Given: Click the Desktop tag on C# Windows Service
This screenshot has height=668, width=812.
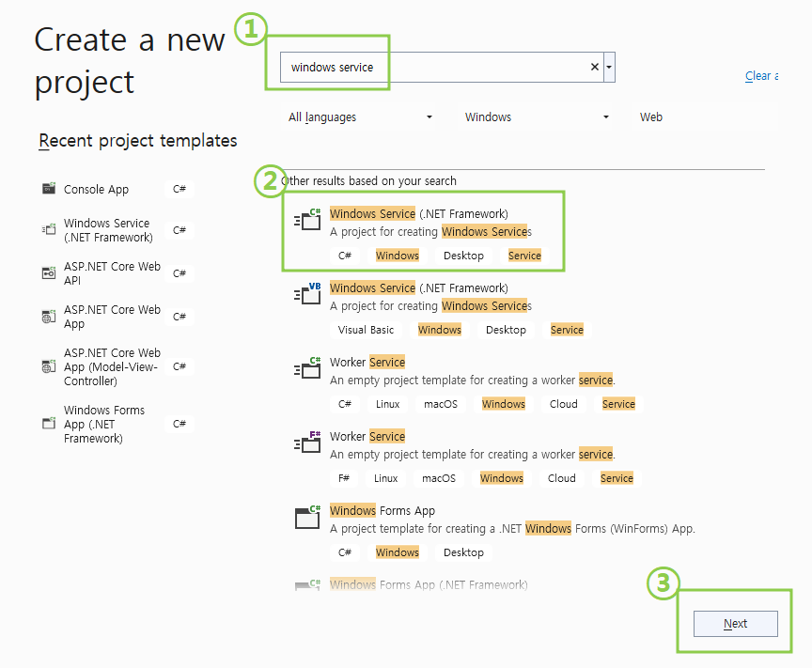Looking at the screenshot, I should (x=463, y=256).
